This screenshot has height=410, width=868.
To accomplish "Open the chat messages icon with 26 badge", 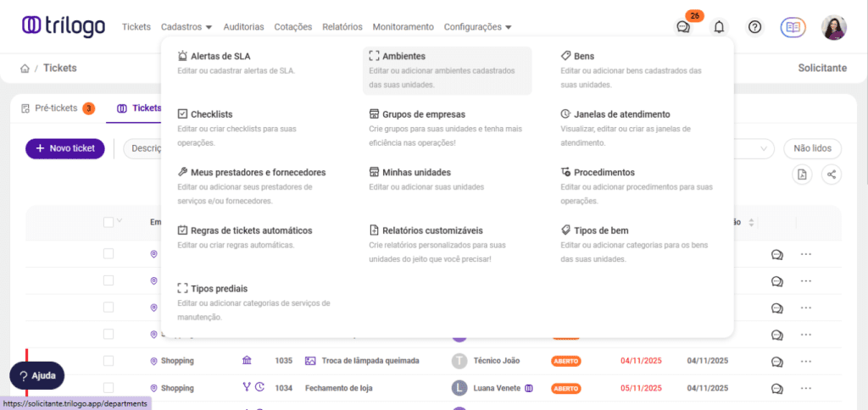I will (x=683, y=27).
